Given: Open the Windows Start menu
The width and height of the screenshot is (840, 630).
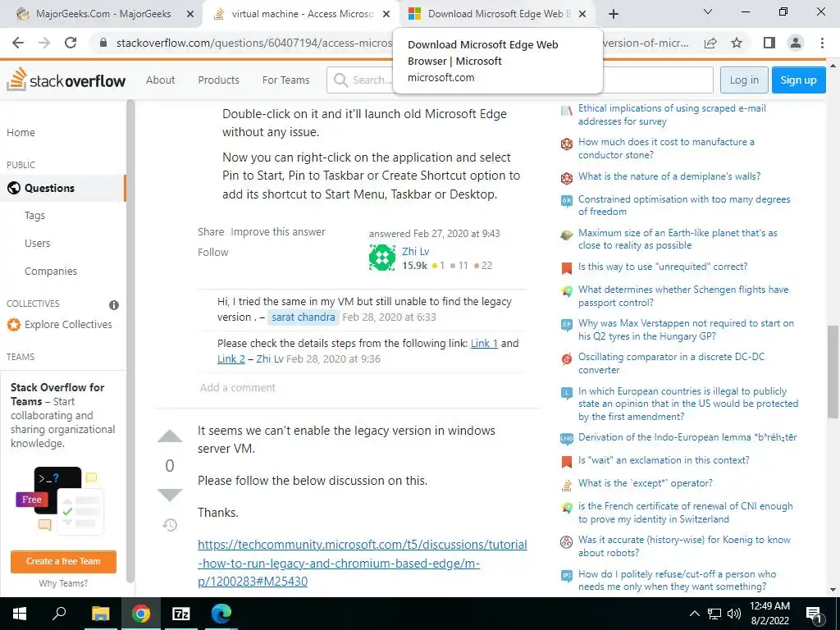Looking at the screenshot, I should pos(20,614).
